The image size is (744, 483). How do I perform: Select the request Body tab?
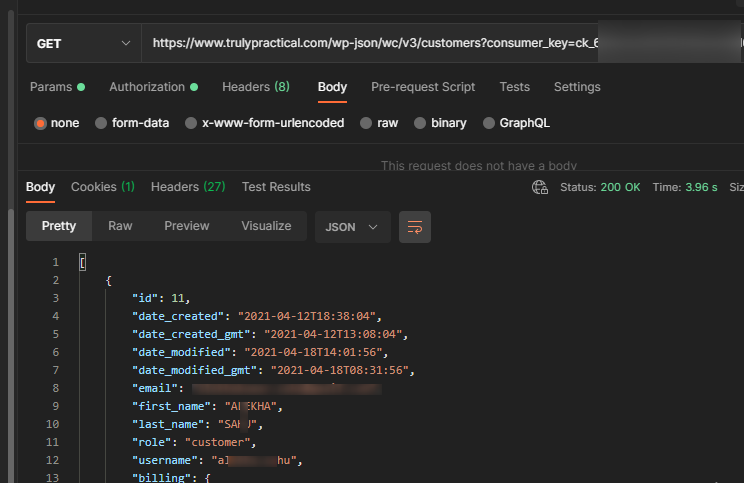point(332,87)
